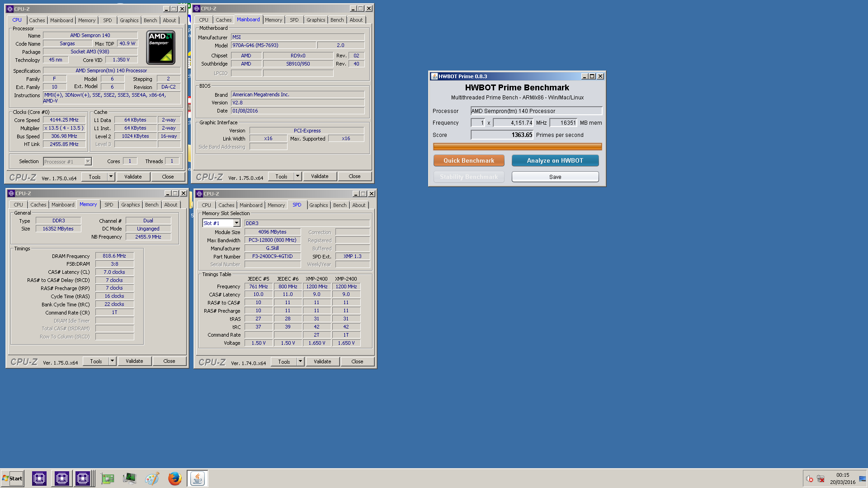Click the 4,151.74 MHz frequency field
Screen dimensions: 868x488
pyautogui.click(x=514, y=122)
